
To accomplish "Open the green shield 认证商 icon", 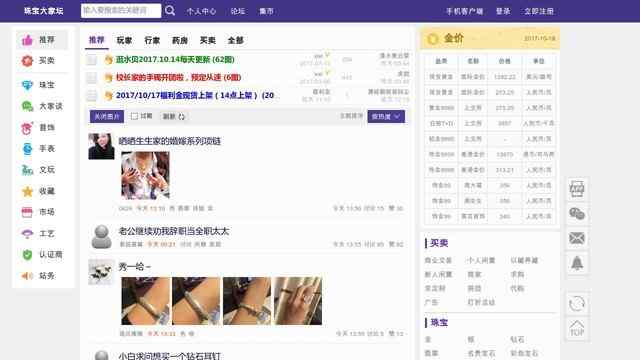I will coord(27,255).
